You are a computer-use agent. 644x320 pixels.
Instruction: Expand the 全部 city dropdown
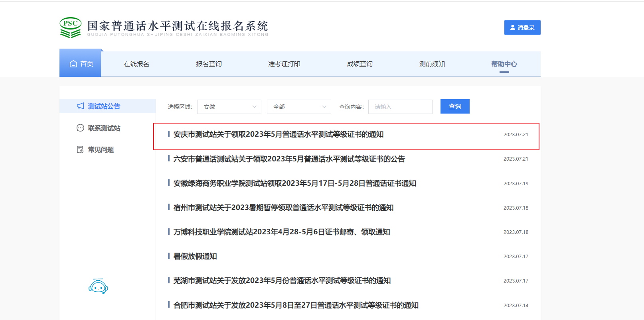coord(299,107)
